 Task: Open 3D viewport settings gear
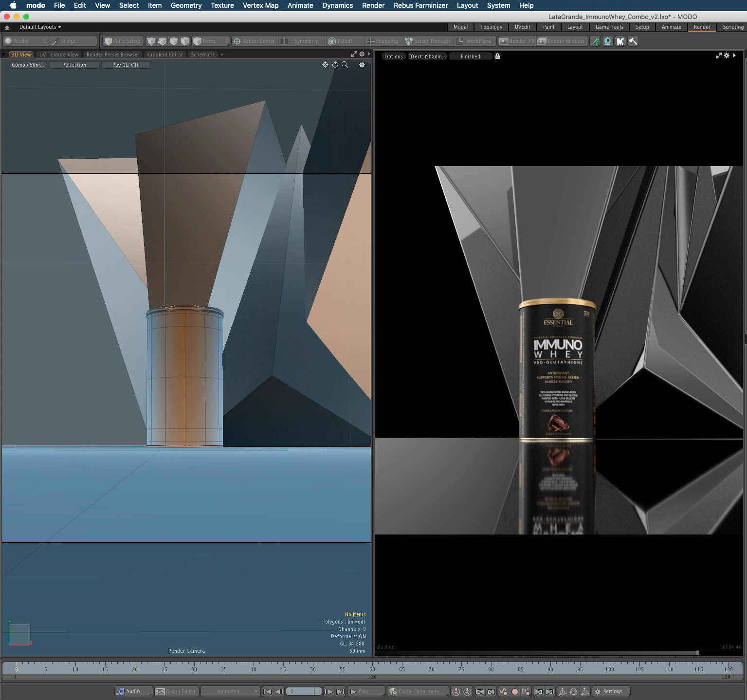click(362, 65)
